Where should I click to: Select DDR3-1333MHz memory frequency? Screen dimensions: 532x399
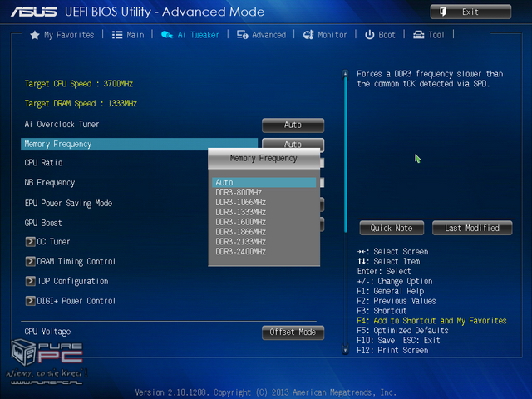point(240,212)
